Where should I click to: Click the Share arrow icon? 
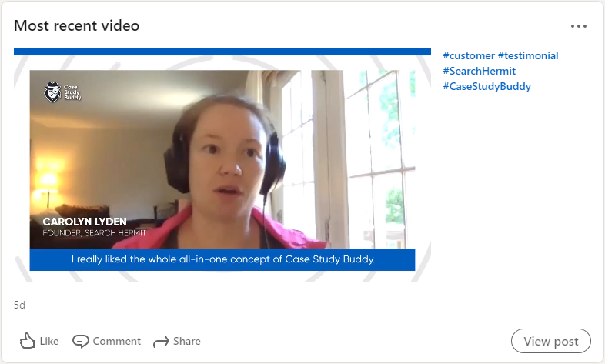point(161,341)
